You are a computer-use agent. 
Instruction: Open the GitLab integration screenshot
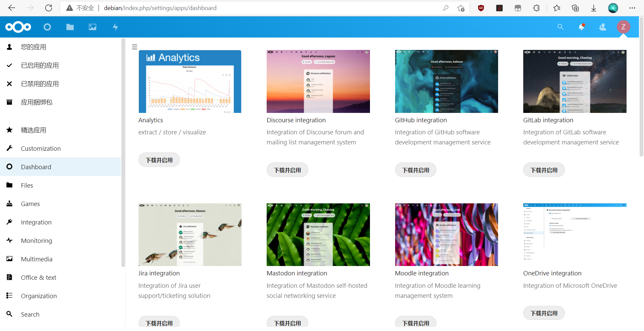click(575, 81)
